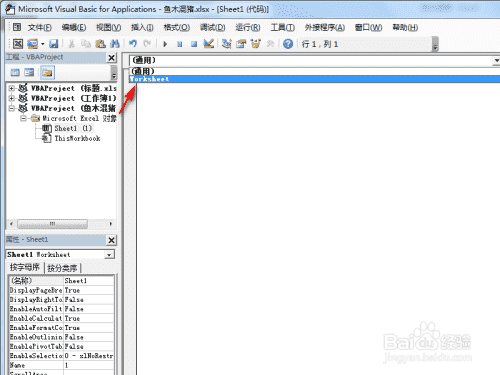Image resolution: width=500 pixels, height=375 pixels.
Task: Toggle Folders icon in project pane
Action: 47,72
